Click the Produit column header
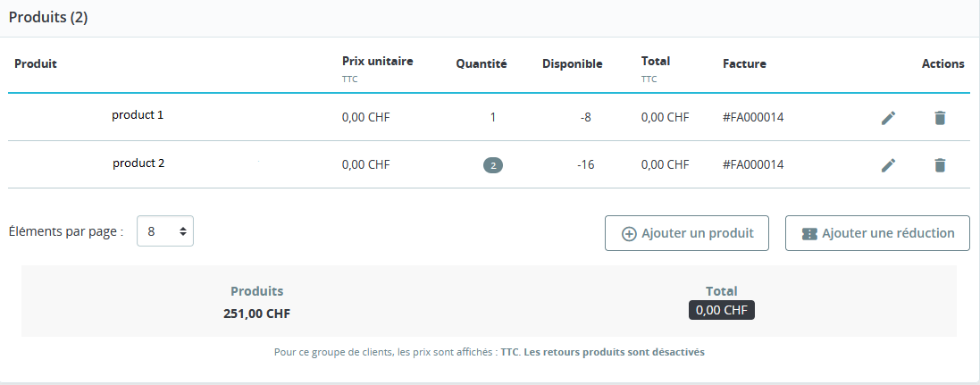The height and width of the screenshot is (385, 980). coord(36,63)
